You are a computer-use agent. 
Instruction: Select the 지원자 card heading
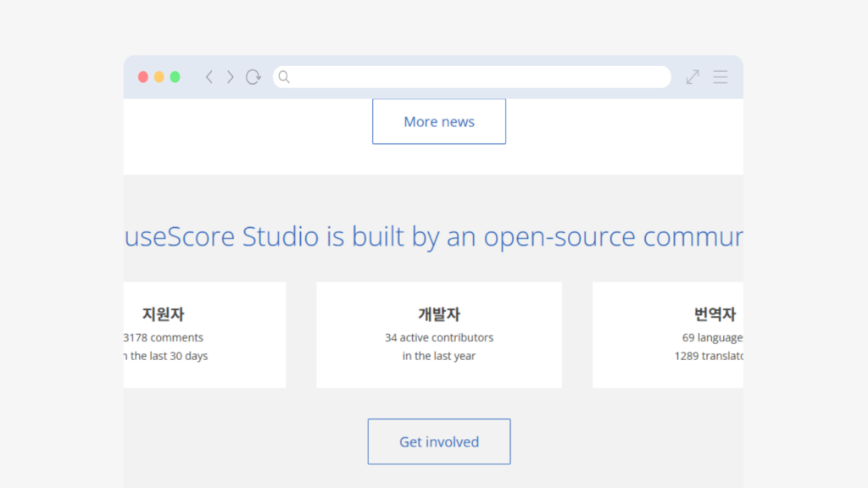164,314
